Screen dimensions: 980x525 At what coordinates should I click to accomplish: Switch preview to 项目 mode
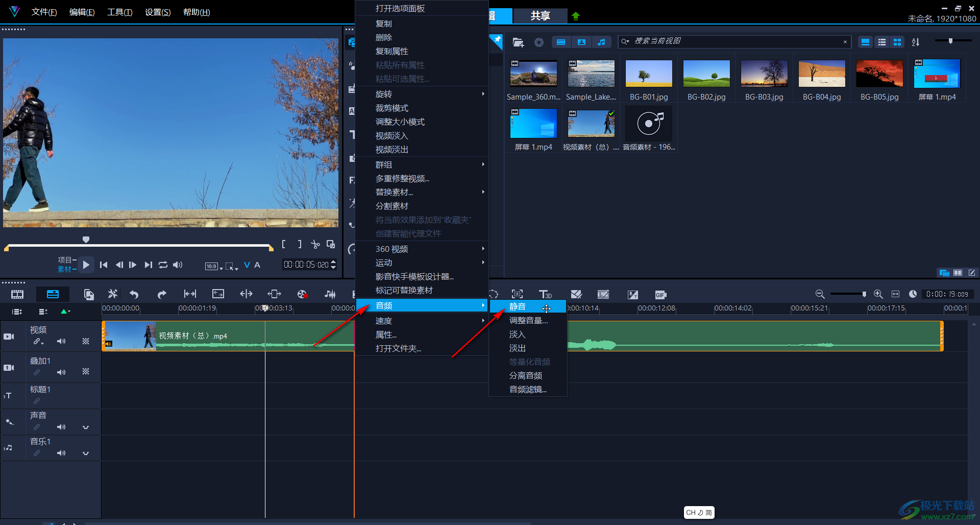65,260
